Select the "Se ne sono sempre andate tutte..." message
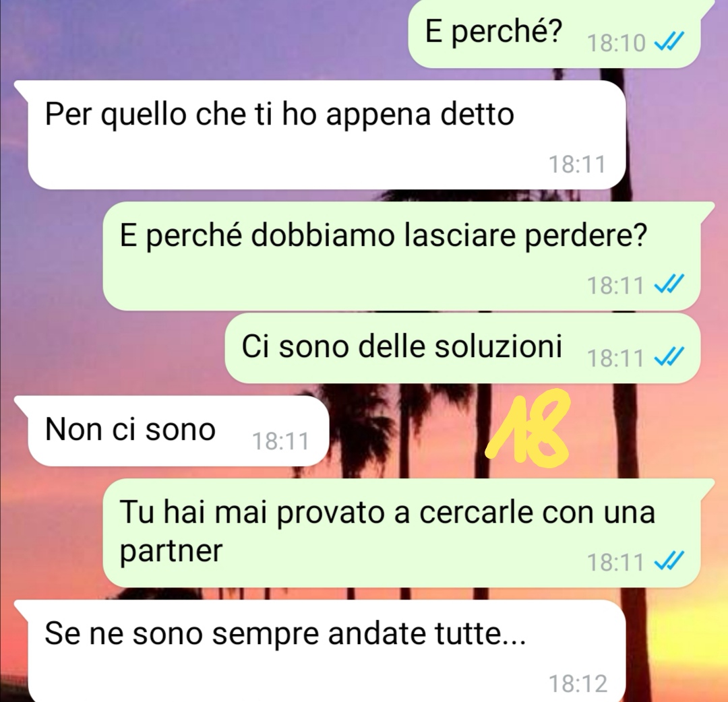This screenshot has height=702, width=728. [326, 651]
